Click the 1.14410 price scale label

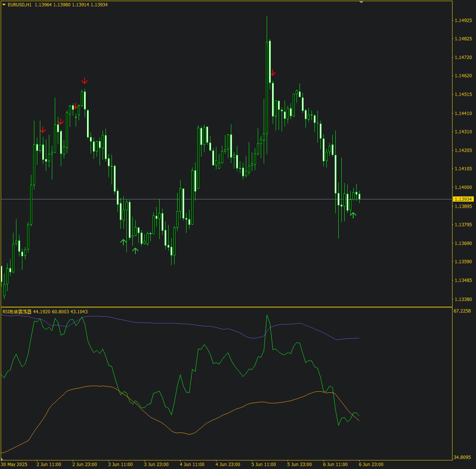[463, 113]
